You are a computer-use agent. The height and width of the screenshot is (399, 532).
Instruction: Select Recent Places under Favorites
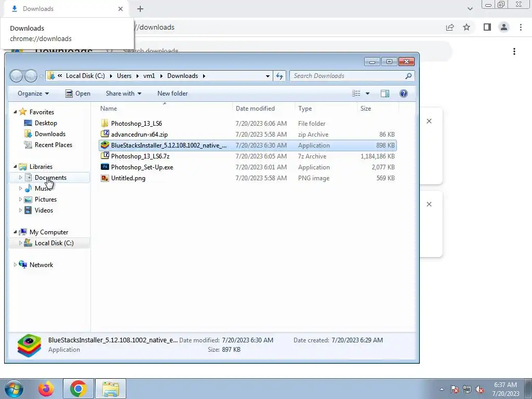pyautogui.click(x=54, y=144)
